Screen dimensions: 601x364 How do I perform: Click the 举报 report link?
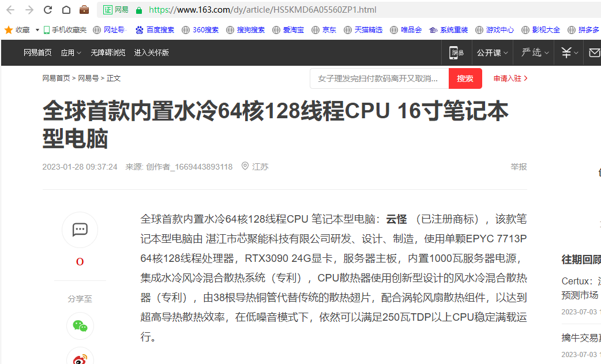[519, 167]
